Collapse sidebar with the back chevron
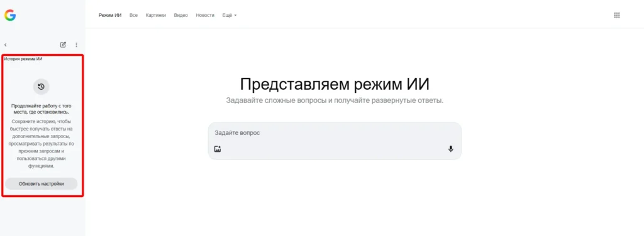Viewport: 644px width, 236px height. [5, 45]
